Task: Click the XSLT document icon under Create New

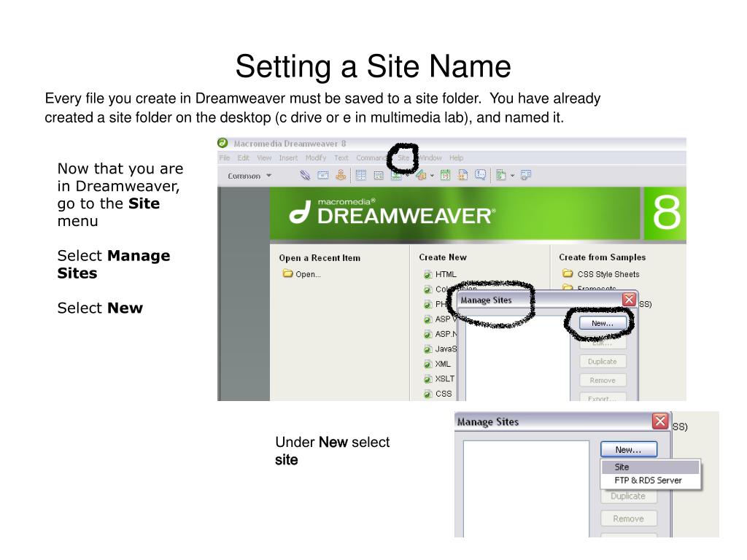Action: tap(427, 379)
